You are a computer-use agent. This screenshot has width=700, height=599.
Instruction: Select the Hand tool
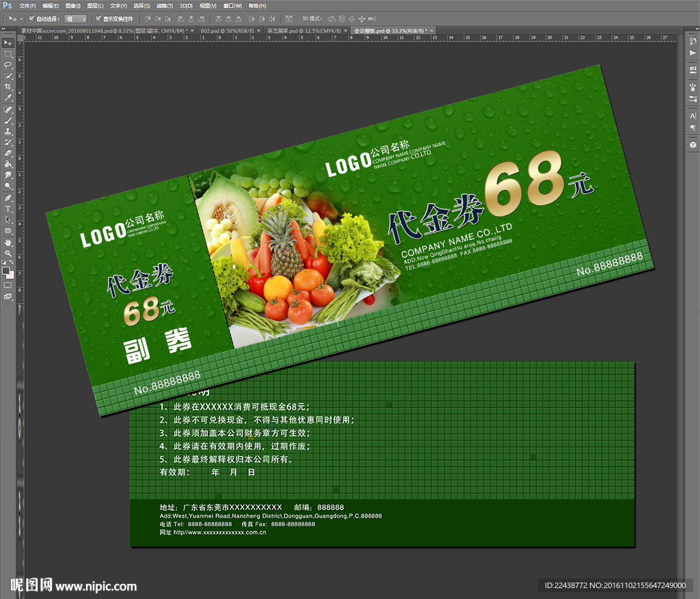8,243
